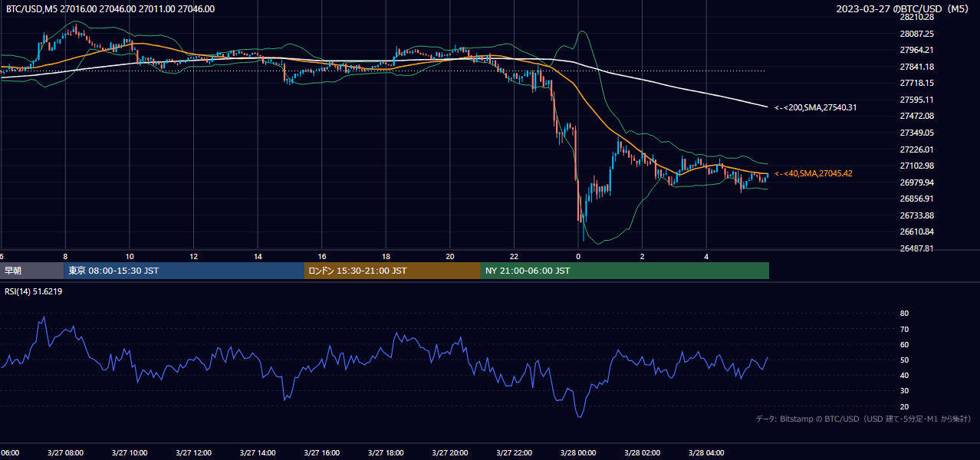This screenshot has width=980, height=460.
Task: Click the 27472.08 price axis label
Action: click(917, 116)
